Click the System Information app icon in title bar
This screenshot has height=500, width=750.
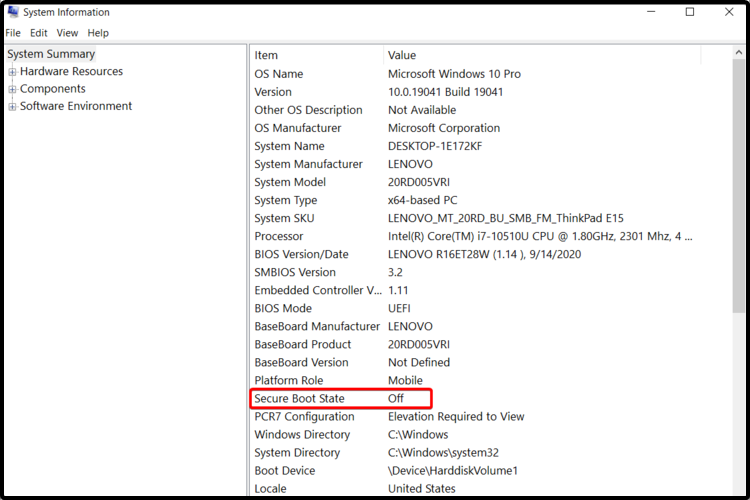pyautogui.click(x=13, y=12)
